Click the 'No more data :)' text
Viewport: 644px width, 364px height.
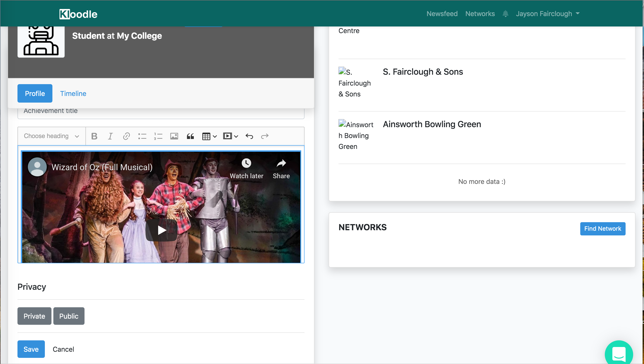point(482,181)
